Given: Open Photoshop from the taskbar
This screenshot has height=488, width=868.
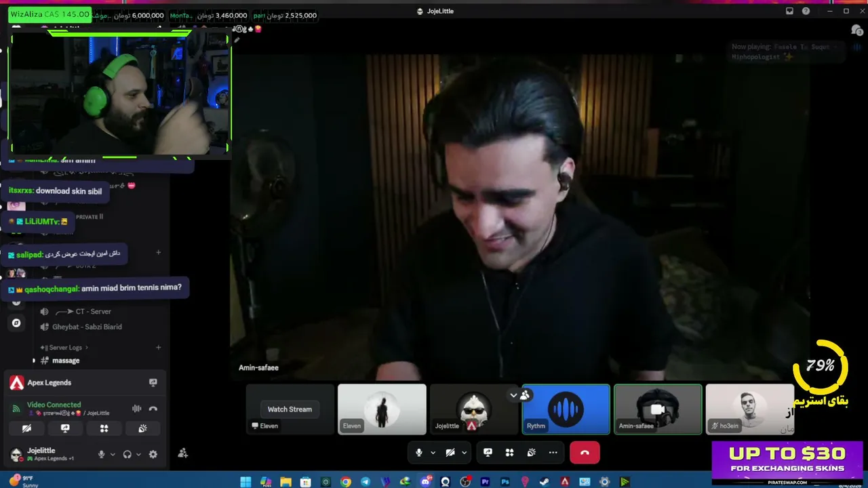Looking at the screenshot, I should 505,482.
